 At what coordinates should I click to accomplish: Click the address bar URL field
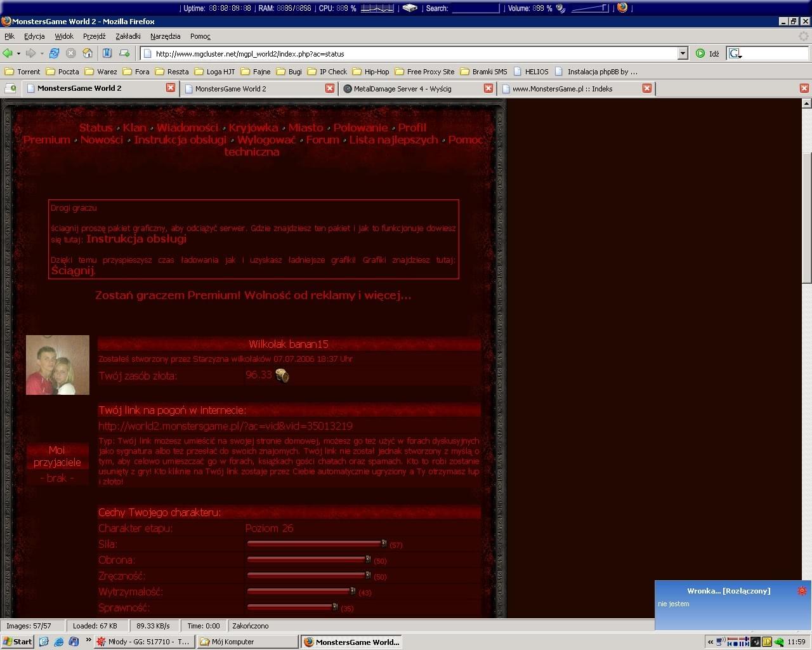(415, 54)
